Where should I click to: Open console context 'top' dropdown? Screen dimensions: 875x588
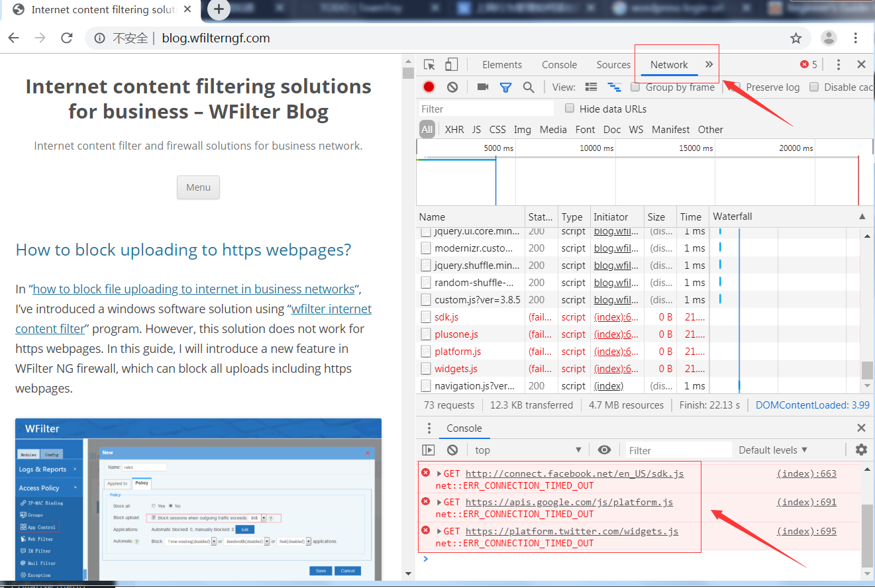coord(527,450)
